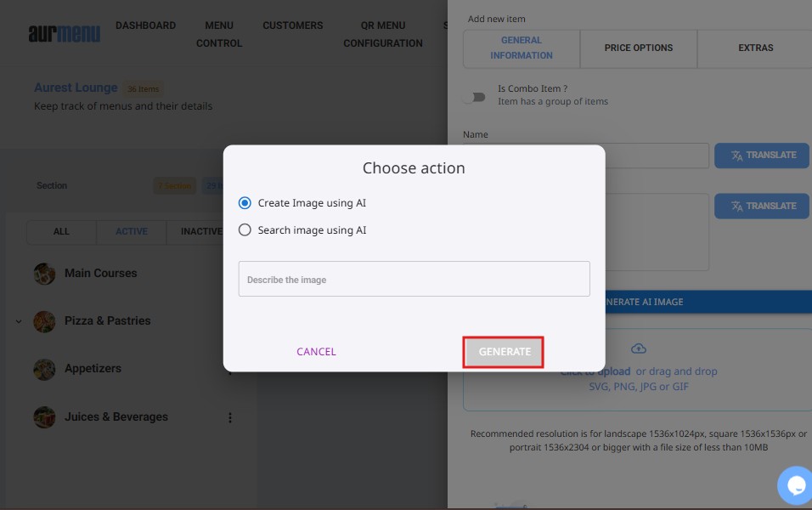Click the cloud upload icon
The image size is (812, 510).
pyautogui.click(x=639, y=348)
